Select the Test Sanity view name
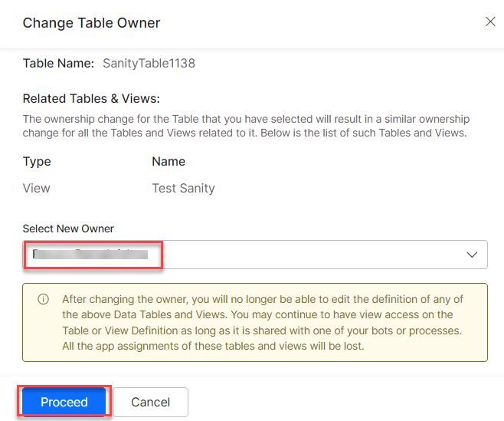Viewport: 504px width, 421px height. (183, 188)
